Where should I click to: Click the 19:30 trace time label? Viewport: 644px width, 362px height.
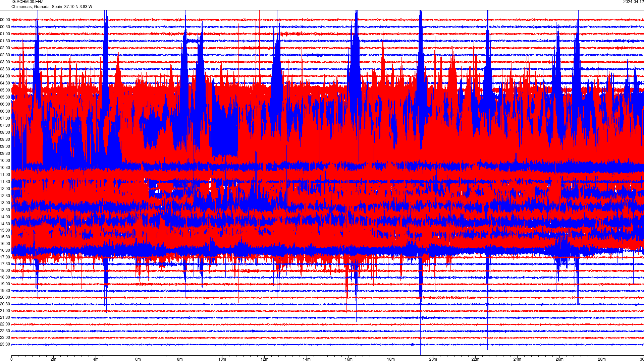coord(5,291)
